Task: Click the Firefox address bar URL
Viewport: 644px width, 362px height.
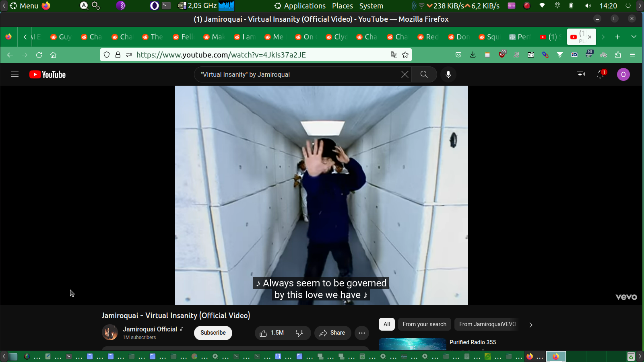Action: point(221,55)
